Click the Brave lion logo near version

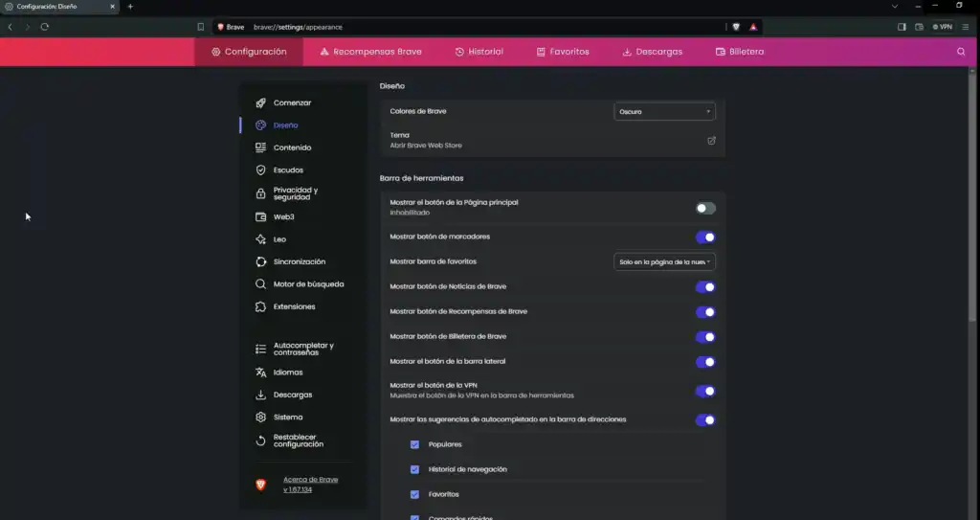tap(260, 485)
